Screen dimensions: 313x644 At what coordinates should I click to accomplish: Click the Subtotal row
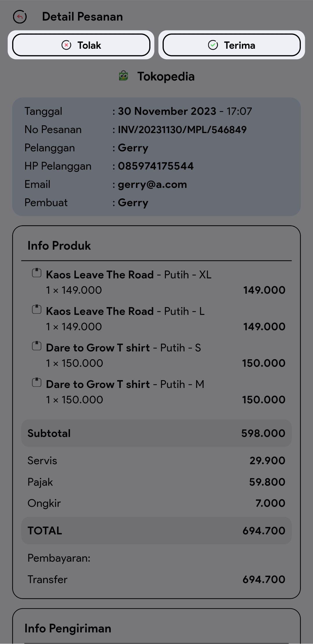156,433
